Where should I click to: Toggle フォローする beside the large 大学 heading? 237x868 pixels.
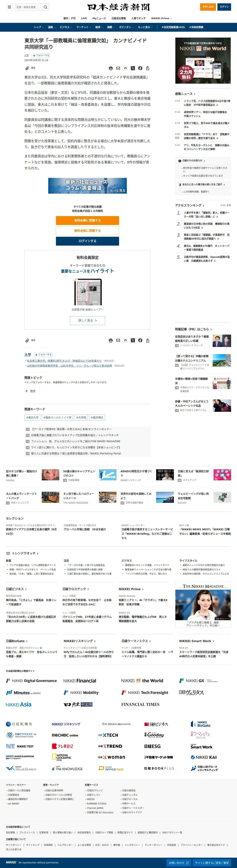(x=43, y=354)
